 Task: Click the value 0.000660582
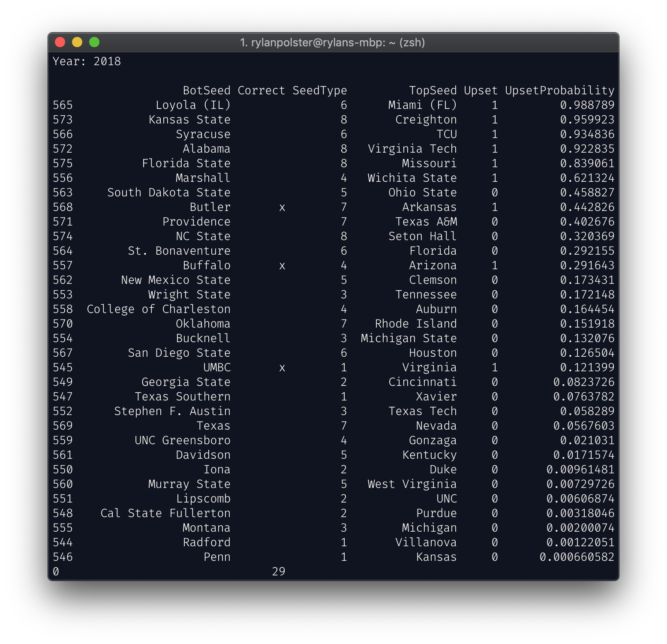click(577, 557)
